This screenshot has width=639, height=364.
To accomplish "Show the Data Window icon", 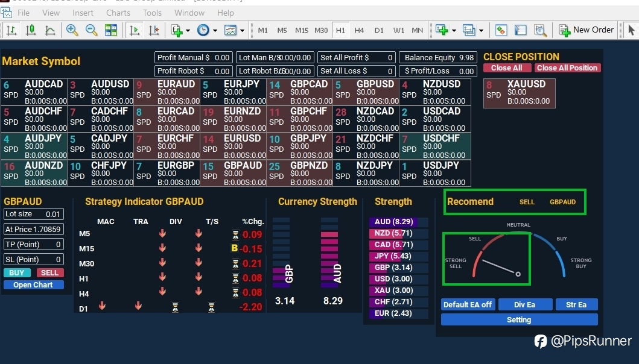I will pyautogui.click(x=520, y=30).
